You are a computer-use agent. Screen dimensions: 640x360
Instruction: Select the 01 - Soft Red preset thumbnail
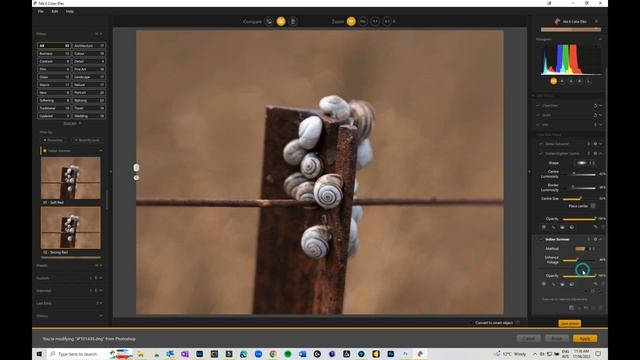click(71, 178)
